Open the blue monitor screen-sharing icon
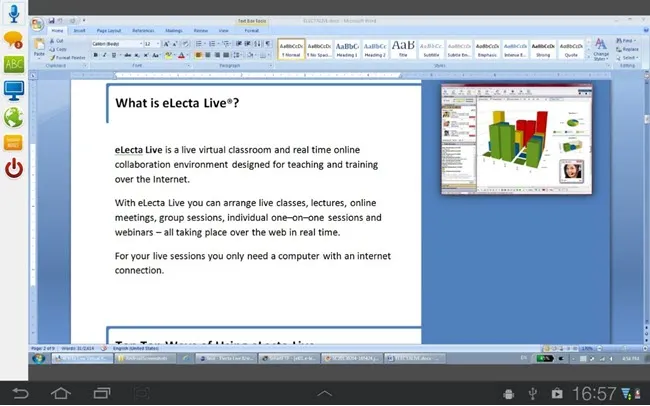 [14, 91]
